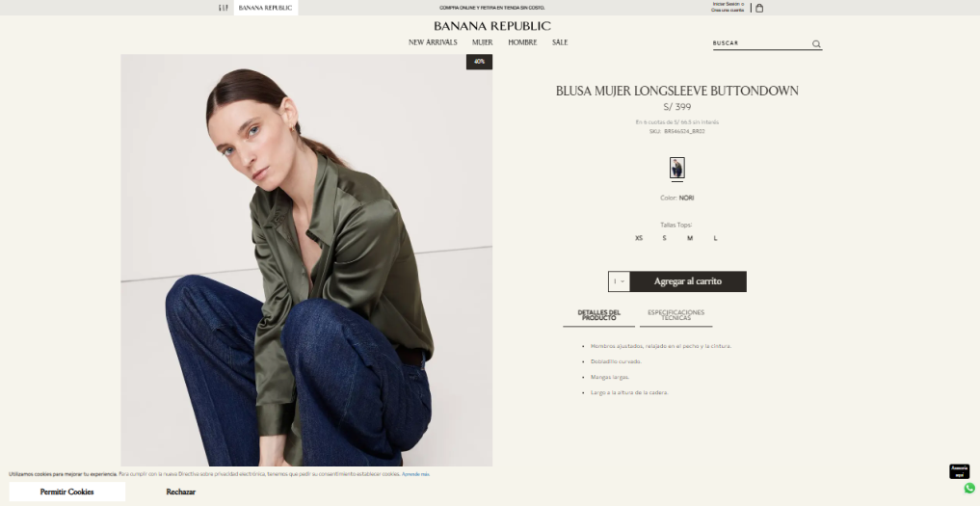This screenshot has width=980, height=506.
Task: Click the Banana Republic header logo
Action: point(491,26)
